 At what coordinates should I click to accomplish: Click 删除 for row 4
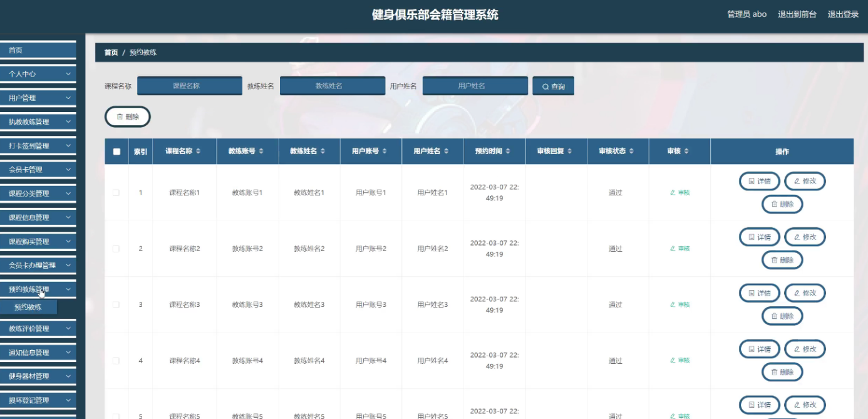pos(782,372)
